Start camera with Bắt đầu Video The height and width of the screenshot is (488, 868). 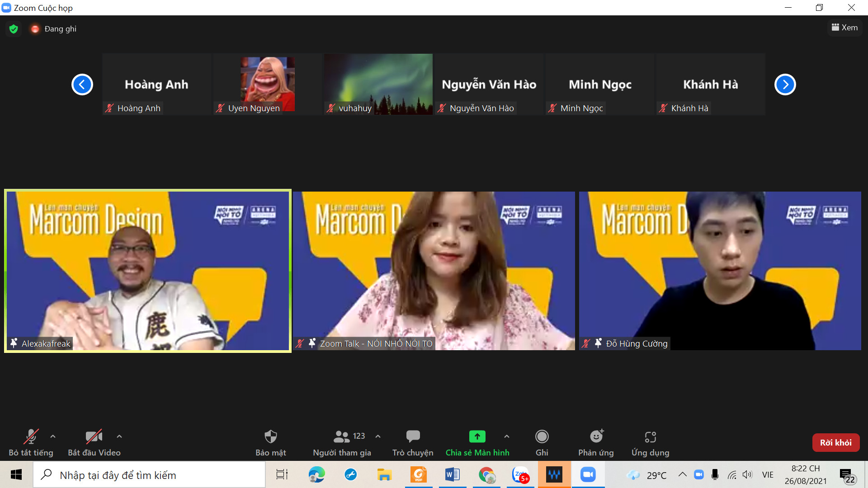point(94,443)
